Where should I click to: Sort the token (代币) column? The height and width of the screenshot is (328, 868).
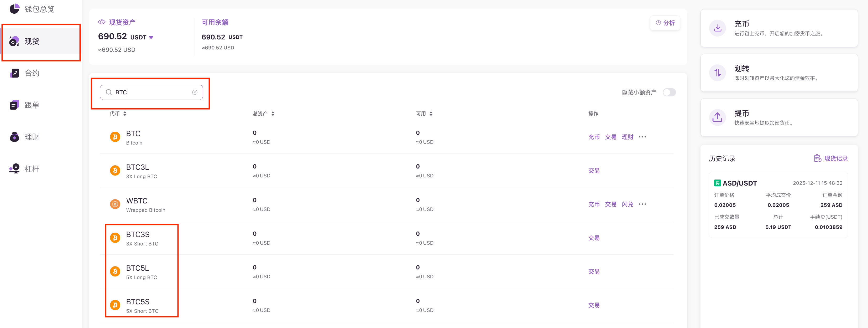tap(125, 114)
